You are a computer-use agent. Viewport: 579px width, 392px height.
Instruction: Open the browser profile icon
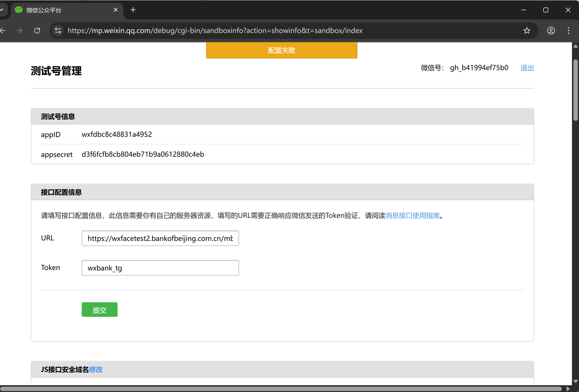[551, 30]
